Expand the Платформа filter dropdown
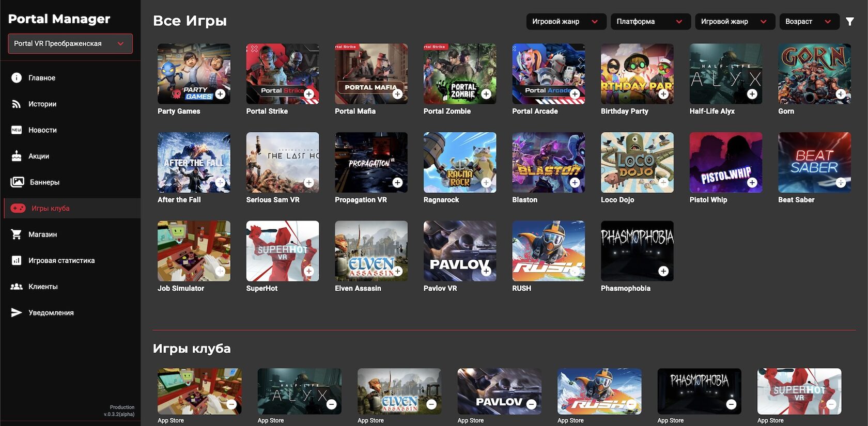The height and width of the screenshot is (426, 868). (x=650, y=22)
